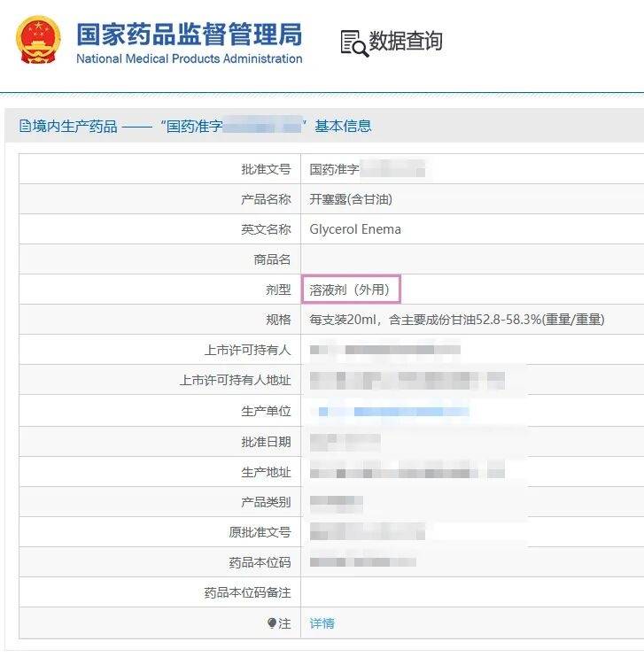The width and height of the screenshot is (644, 657).
Task: Select the 批准日期 label
Action: point(266,442)
